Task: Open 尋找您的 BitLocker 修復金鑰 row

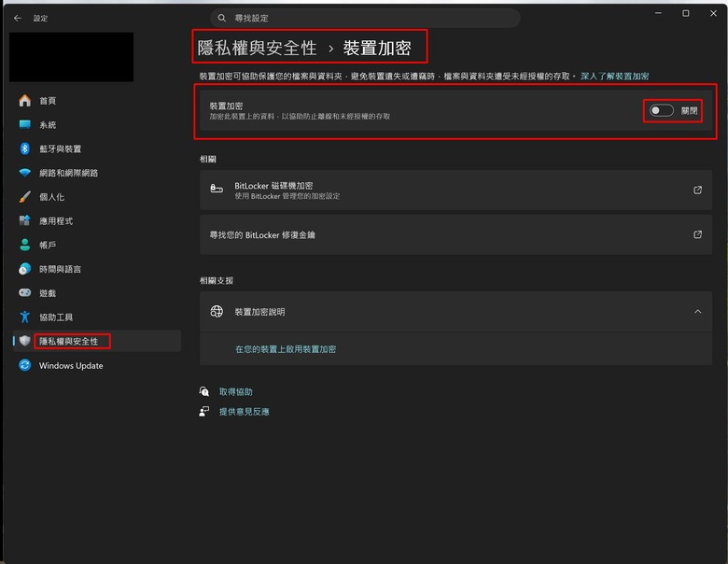Action: coord(455,234)
